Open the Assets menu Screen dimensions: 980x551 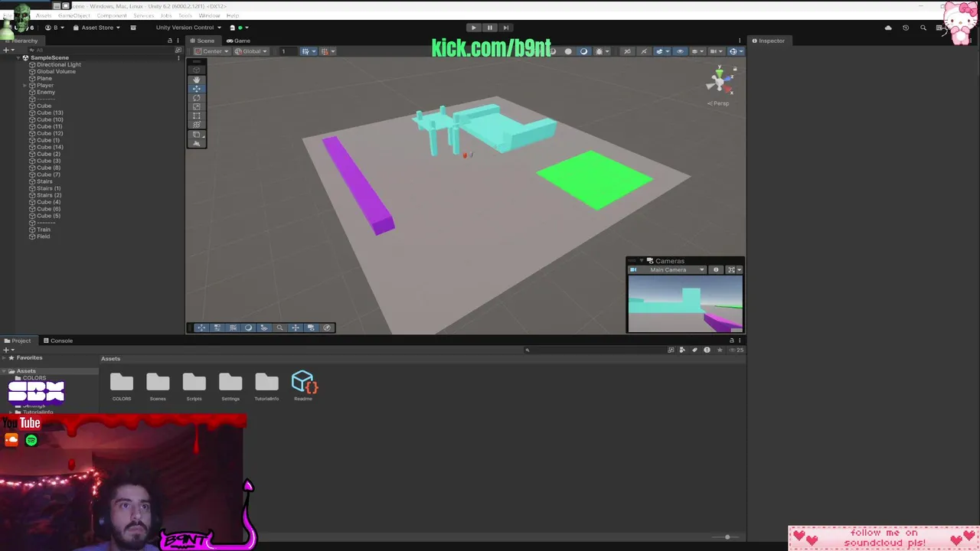[44, 15]
